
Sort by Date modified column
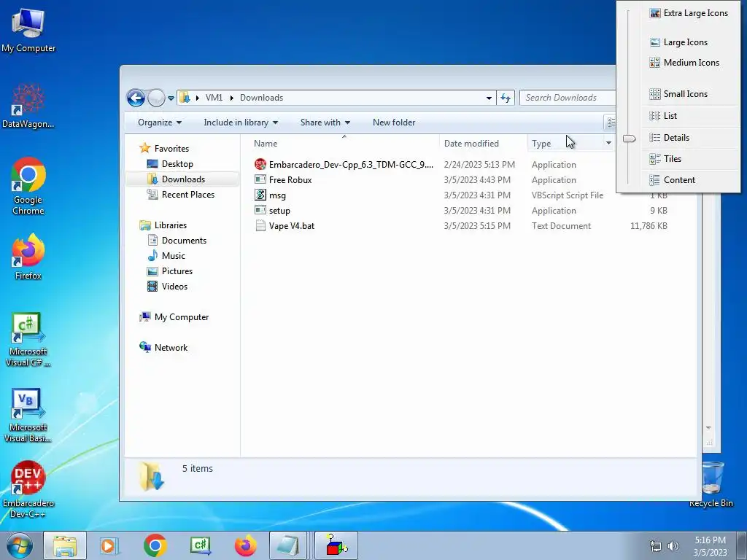471,144
